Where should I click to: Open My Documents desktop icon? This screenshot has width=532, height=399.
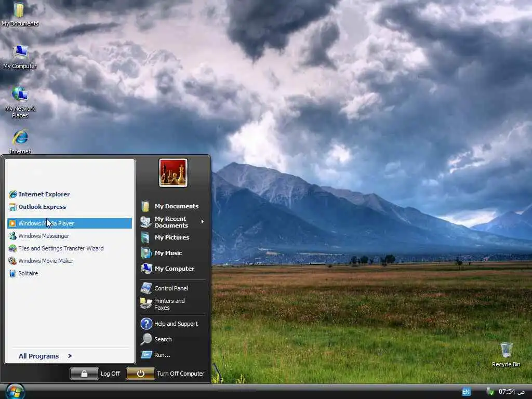[x=19, y=14]
